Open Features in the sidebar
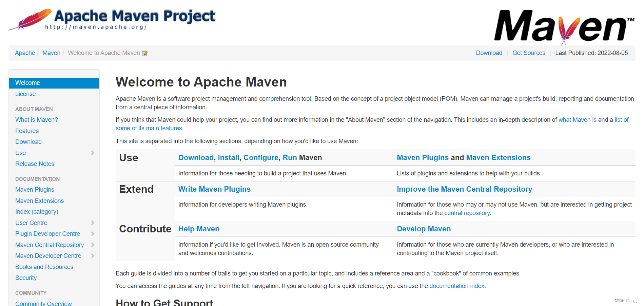 pos(27,131)
